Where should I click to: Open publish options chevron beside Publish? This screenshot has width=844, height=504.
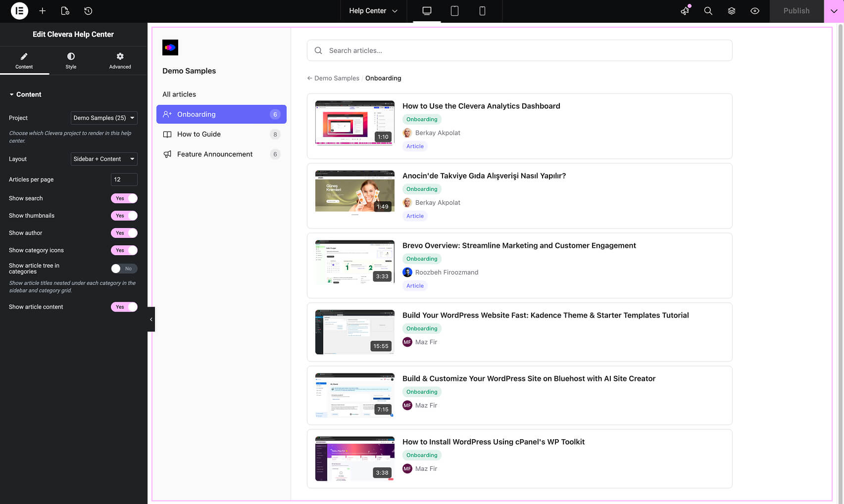tap(834, 10)
